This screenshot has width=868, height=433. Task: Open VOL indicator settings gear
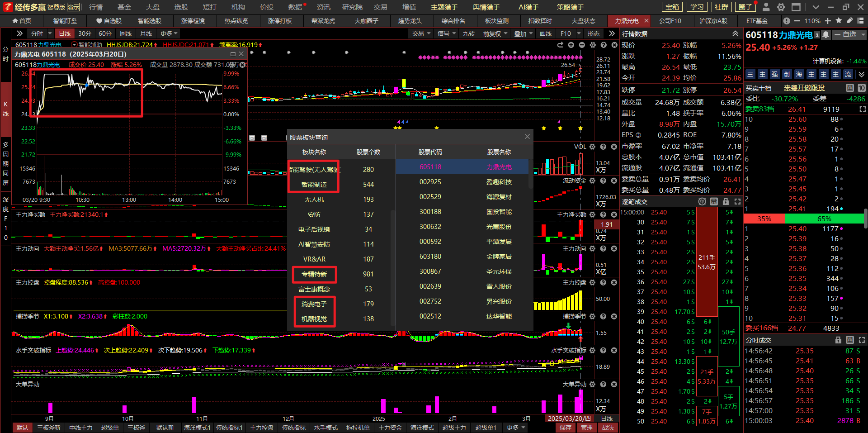click(x=592, y=147)
